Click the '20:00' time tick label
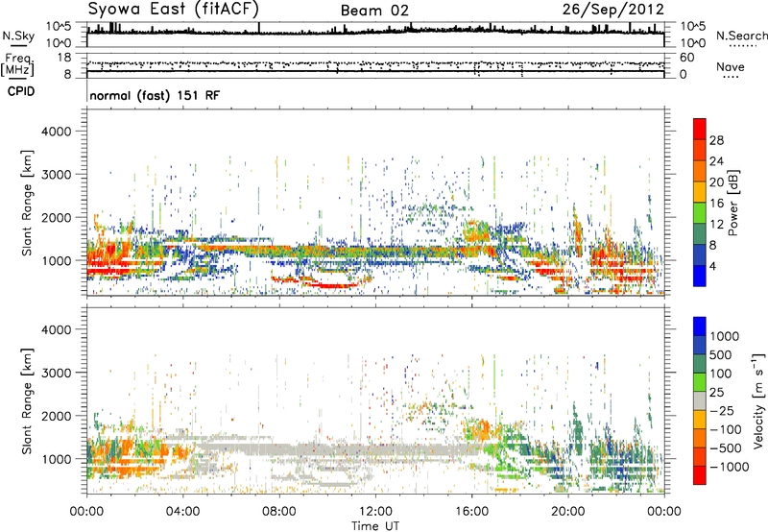Image resolution: width=768 pixels, height=532 pixels. [x=567, y=512]
